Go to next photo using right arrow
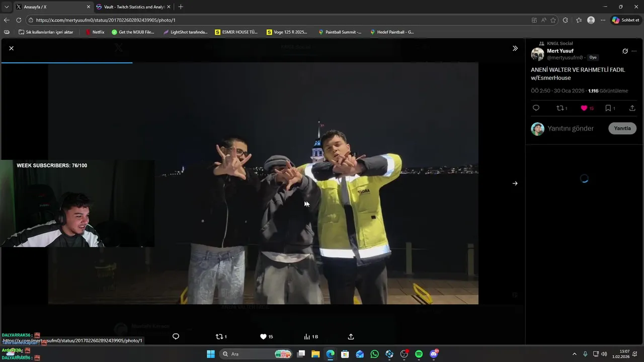This screenshot has width=644, height=362. (x=515, y=184)
